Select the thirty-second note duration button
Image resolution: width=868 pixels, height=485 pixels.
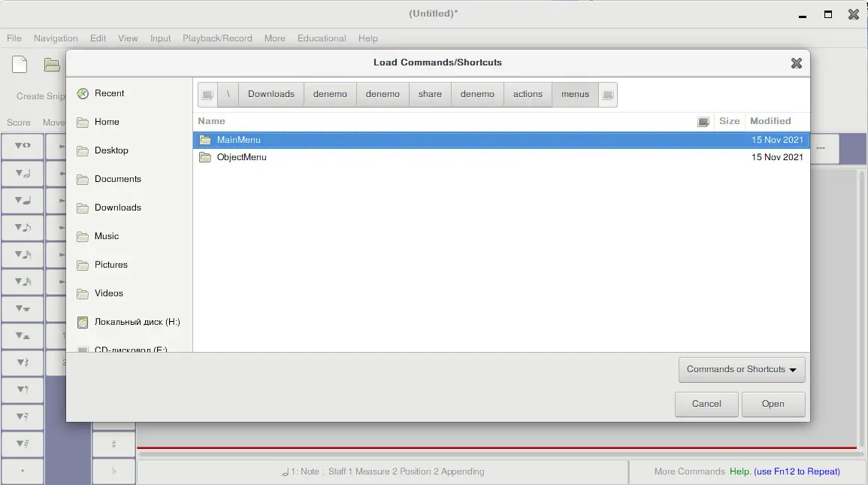[23, 282]
